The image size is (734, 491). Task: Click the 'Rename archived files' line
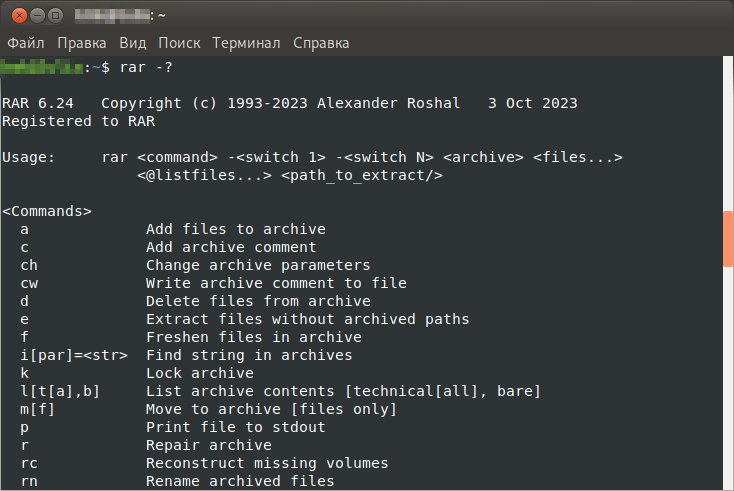click(x=240, y=481)
